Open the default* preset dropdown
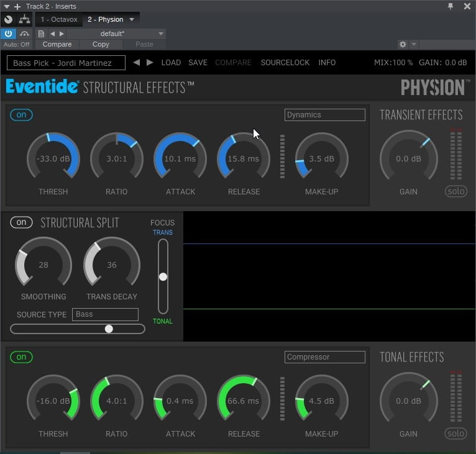 pos(116,34)
